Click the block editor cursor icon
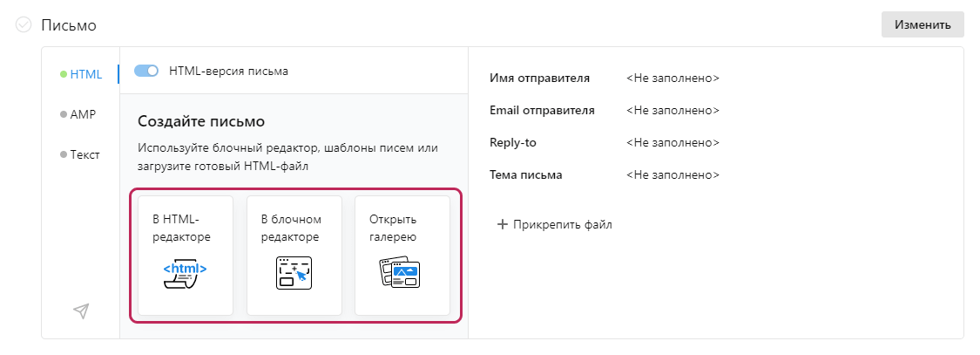 coord(294,272)
